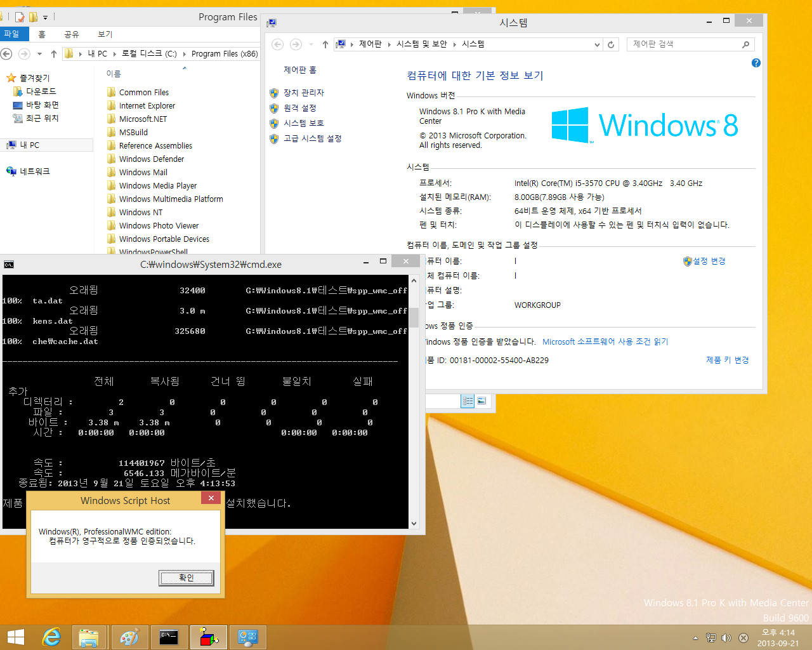This screenshot has height=650, width=812.
Task: Open Advanced system settings link
Action: tap(313, 138)
